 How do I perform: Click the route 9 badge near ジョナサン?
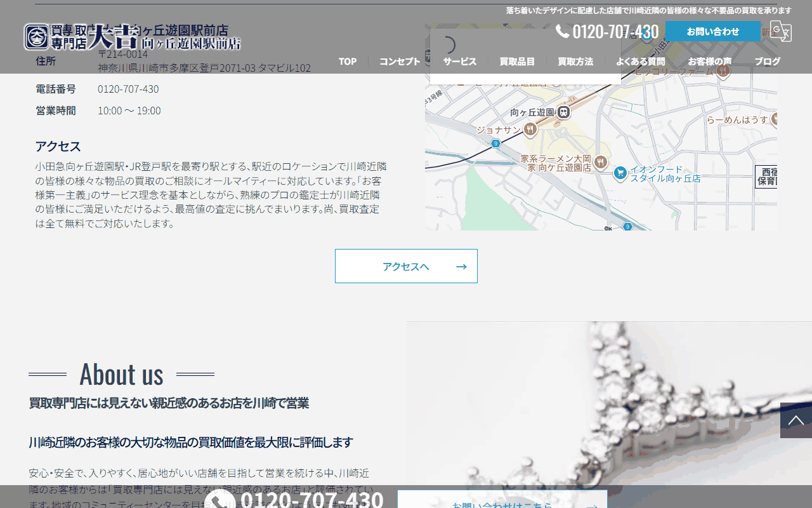(x=495, y=144)
